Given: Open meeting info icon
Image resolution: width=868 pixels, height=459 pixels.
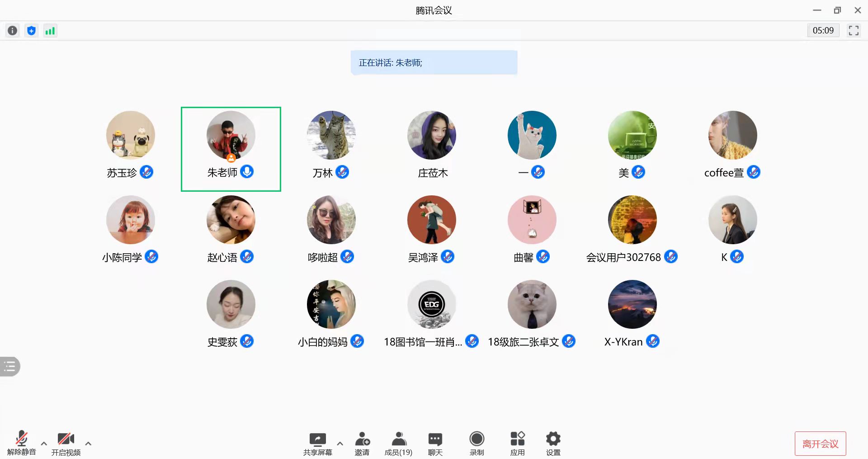Looking at the screenshot, I should point(13,31).
